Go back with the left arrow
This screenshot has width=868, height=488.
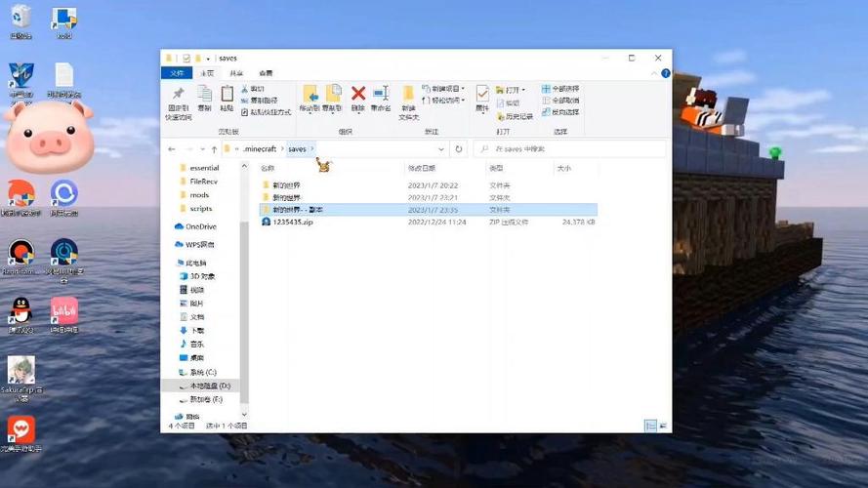tap(172, 149)
